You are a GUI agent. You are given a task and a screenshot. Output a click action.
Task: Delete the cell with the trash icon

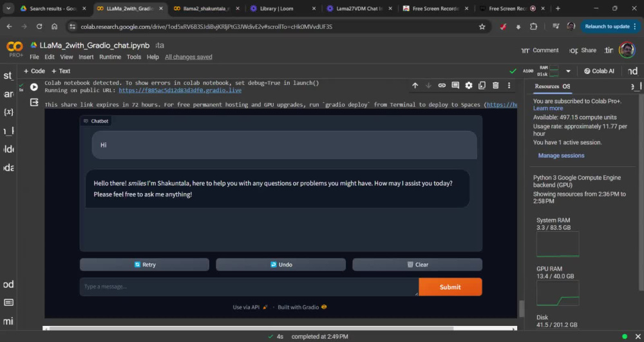(x=496, y=86)
